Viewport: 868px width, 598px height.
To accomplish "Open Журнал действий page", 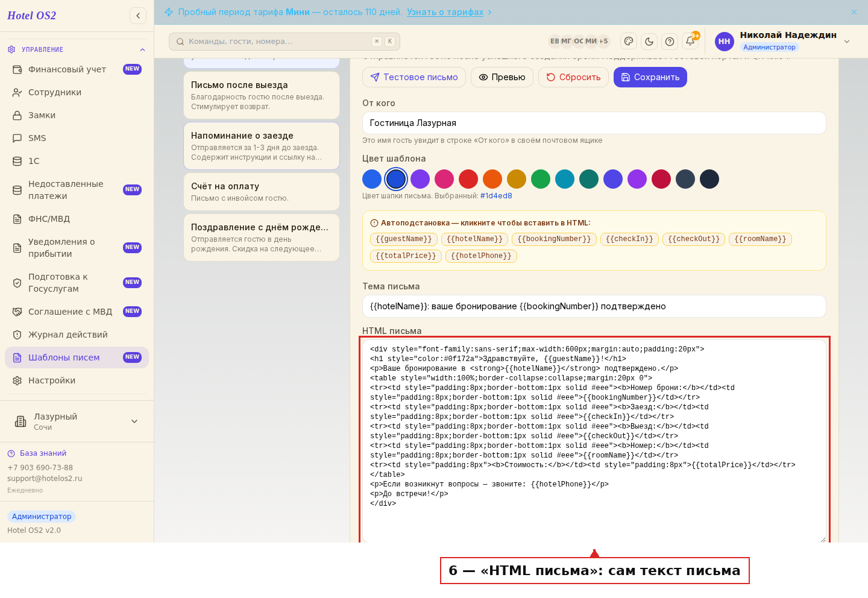I will click(x=77, y=335).
